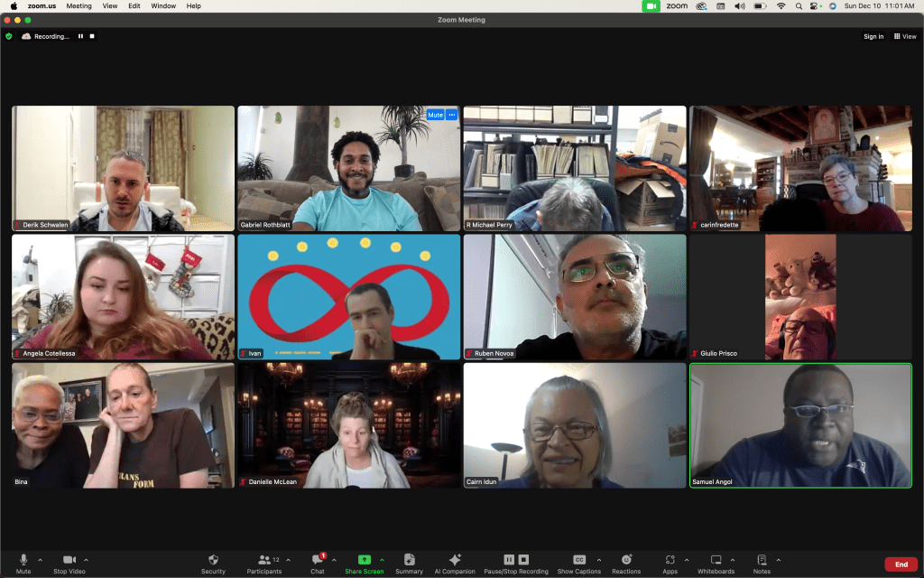This screenshot has height=578, width=924.
Task: Open the Whiteboards tool
Action: click(716, 563)
